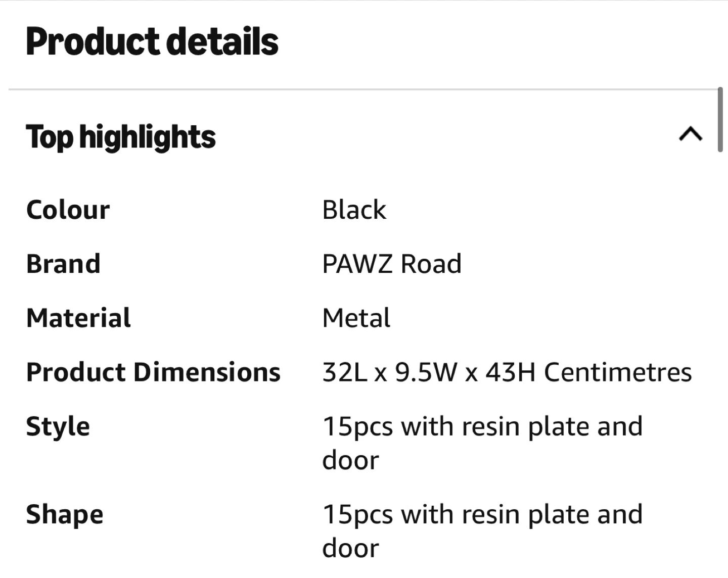Select the Shape attribute label

(x=65, y=514)
